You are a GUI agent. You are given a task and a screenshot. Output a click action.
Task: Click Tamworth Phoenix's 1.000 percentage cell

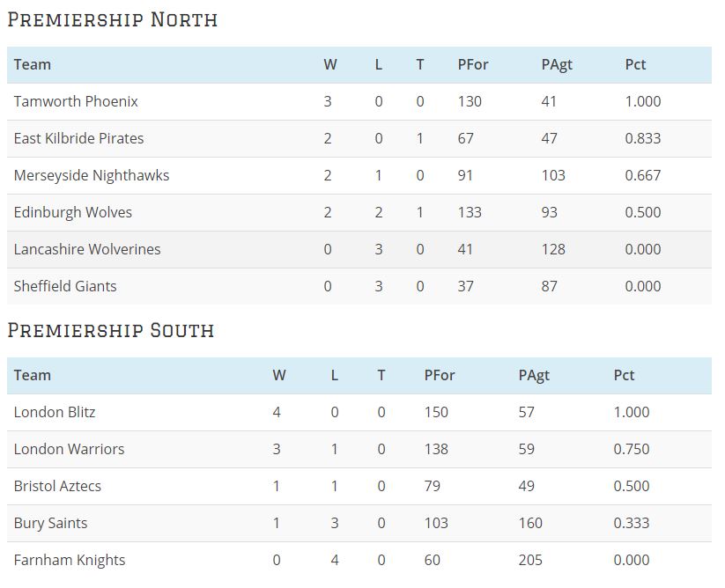pos(642,101)
